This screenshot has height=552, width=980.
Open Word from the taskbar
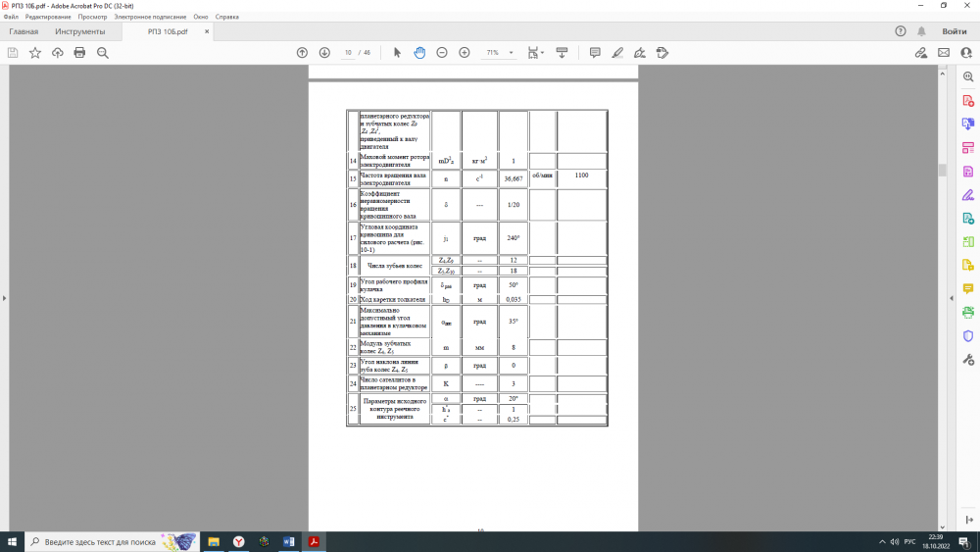[x=289, y=542]
